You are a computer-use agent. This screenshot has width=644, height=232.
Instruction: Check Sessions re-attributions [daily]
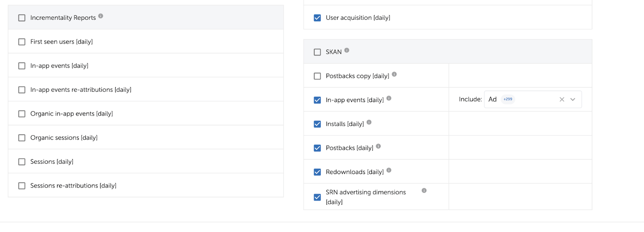click(x=22, y=186)
